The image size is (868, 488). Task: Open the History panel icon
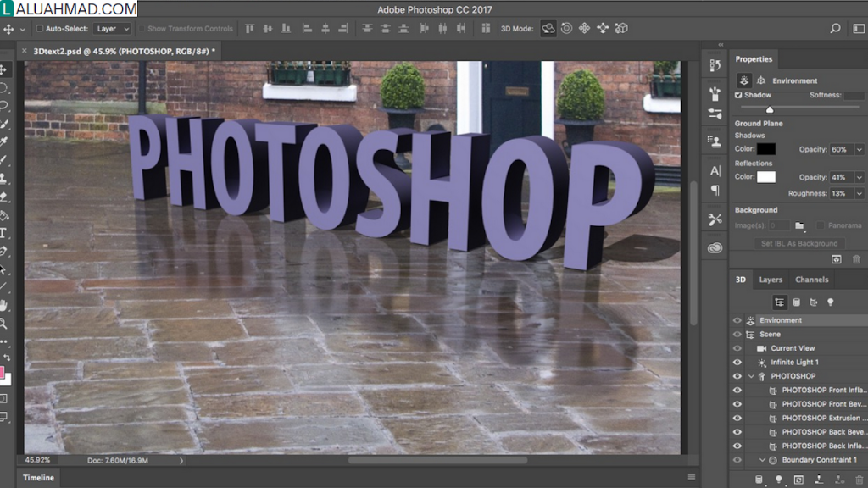tap(715, 65)
